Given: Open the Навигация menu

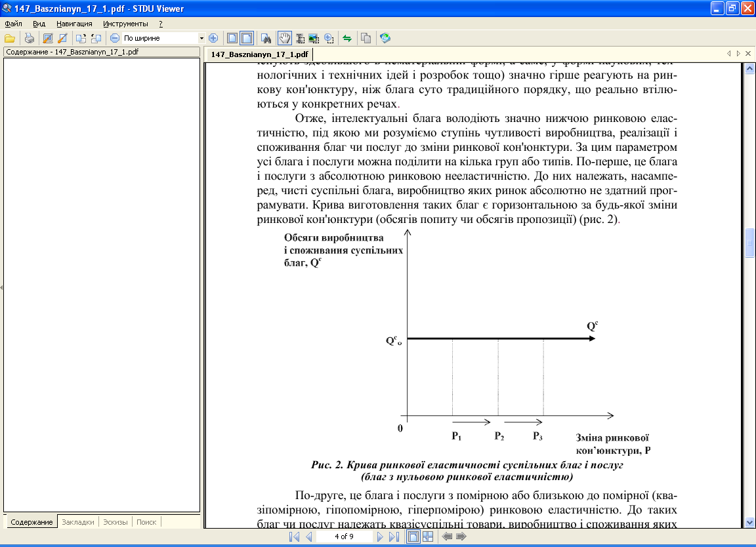Looking at the screenshot, I should [74, 24].
